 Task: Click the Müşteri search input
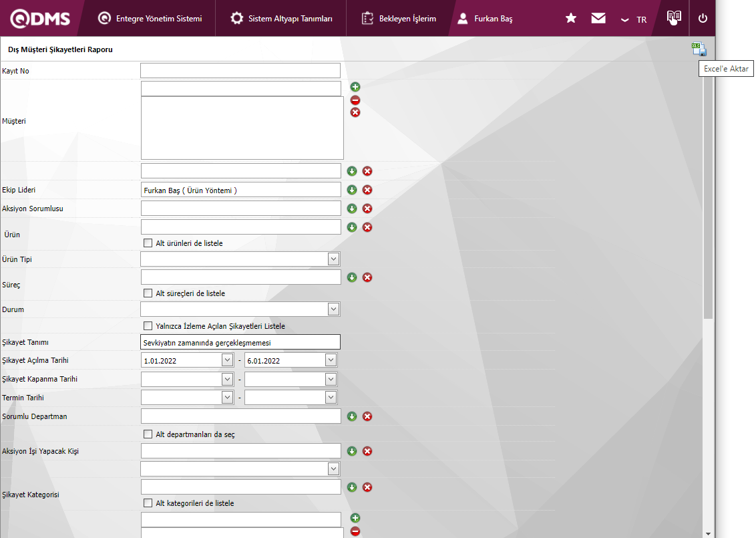tap(241, 88)
